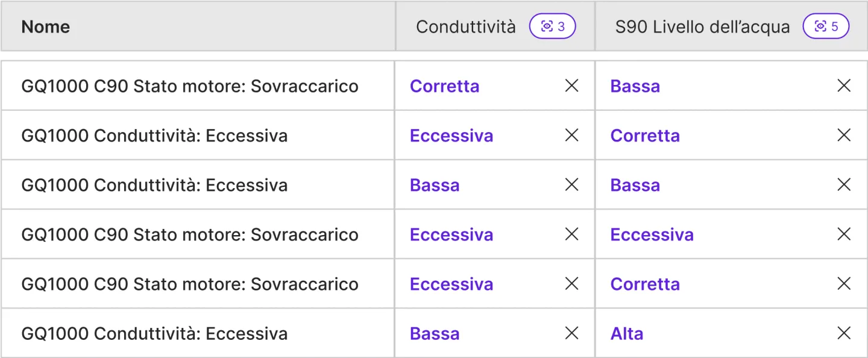Select Conduttività: Eccessiva row name with Alta level
Screen dimensions: 868x358
(154, 333)
